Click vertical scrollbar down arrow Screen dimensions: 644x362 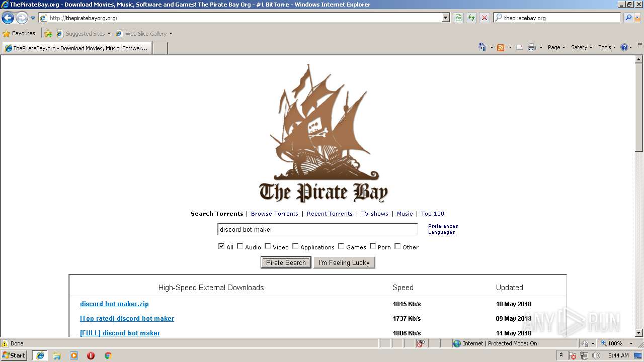pos(639,332)
